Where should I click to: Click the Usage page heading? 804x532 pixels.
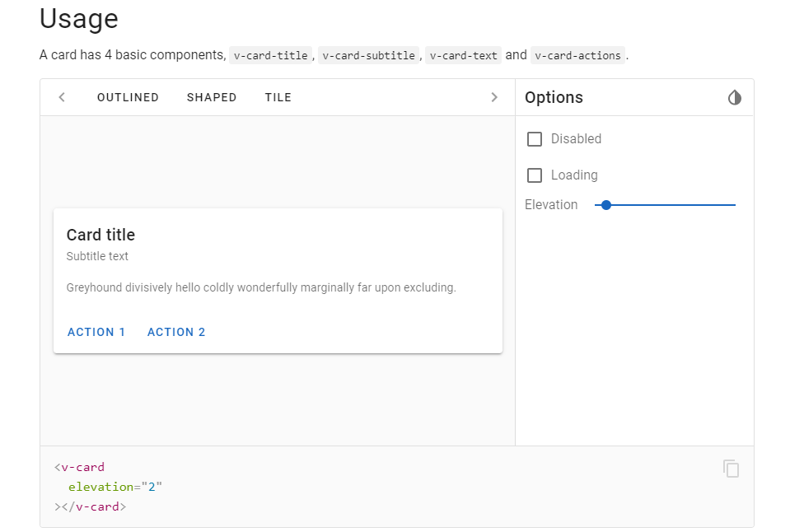(78, 19)
